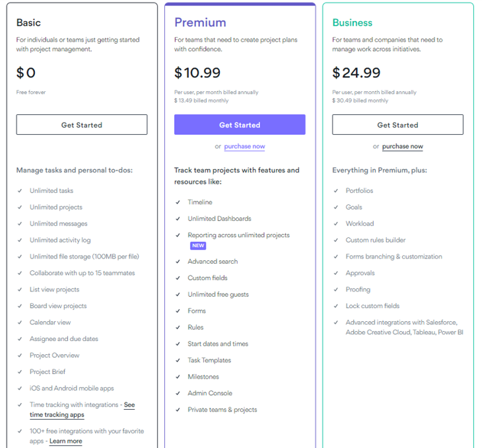Click the checkmark next to Workload
482x448 pixels.
[x=336, y=223]
